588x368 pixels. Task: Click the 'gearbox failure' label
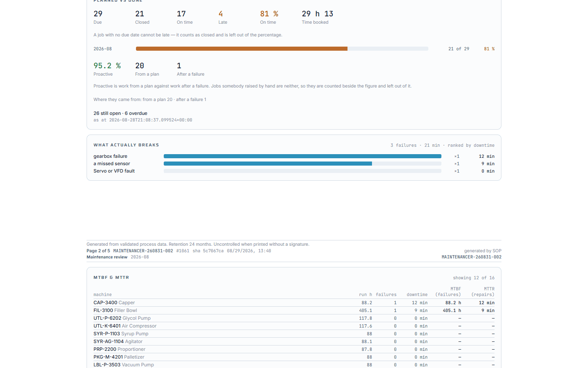(110, 156)
